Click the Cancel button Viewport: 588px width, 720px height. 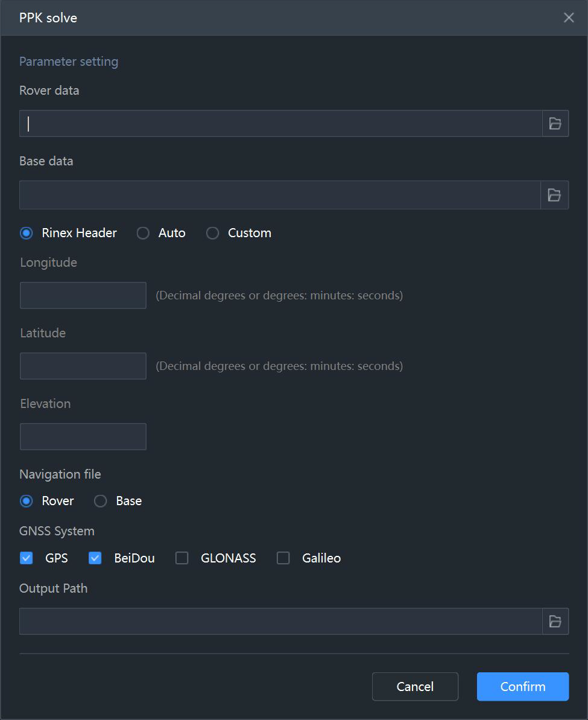pos(415,686)
